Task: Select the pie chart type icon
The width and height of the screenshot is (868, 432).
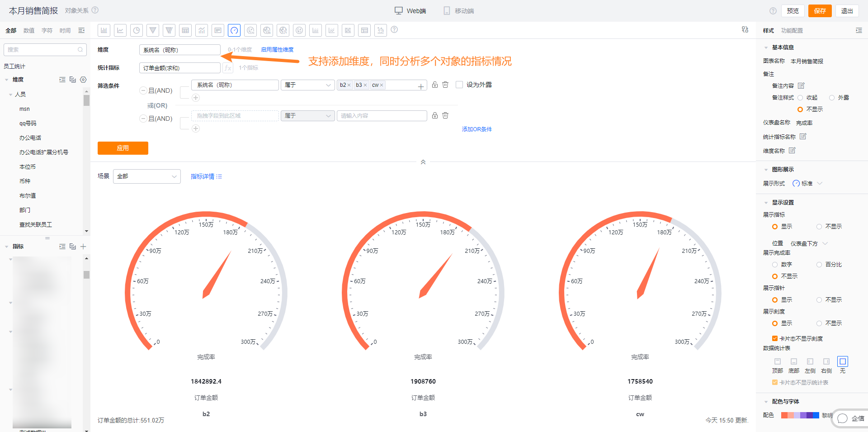Action: pyautogui.click(x=137, y=30)
